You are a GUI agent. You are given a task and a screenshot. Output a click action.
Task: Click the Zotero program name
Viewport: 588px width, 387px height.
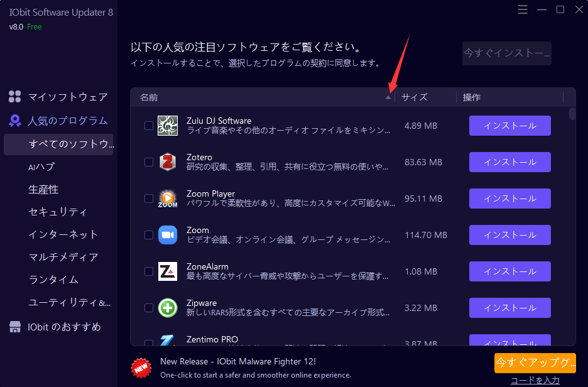(x=200, y=157)
